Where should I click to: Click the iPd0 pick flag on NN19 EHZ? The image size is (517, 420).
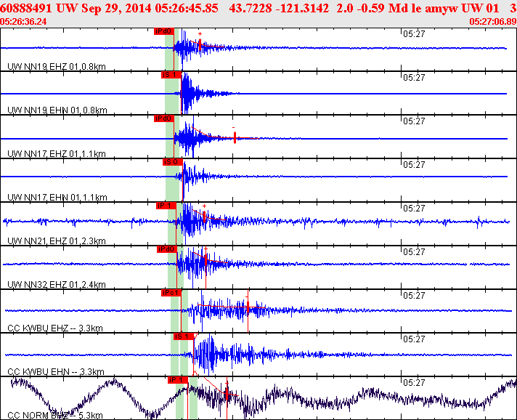pos(164,31)
